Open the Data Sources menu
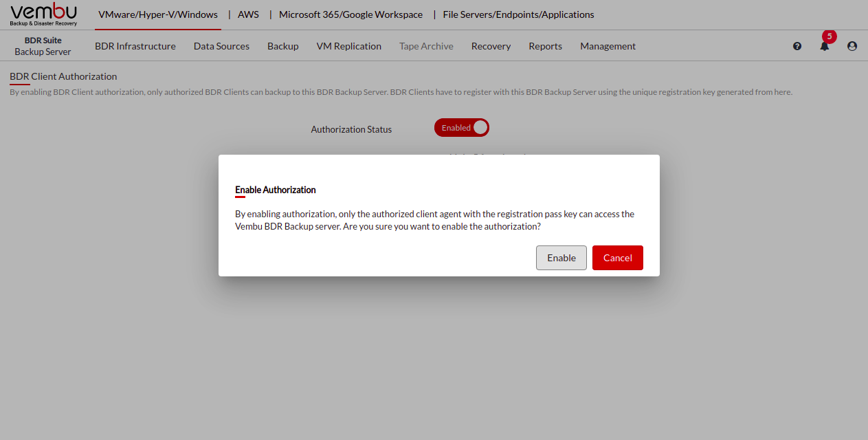 tap(221, 46)
